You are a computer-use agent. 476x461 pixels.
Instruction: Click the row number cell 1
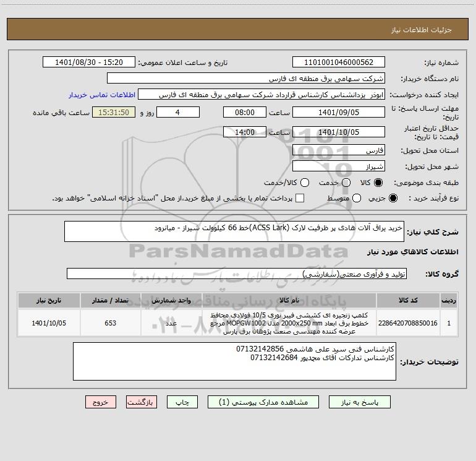[448, 323]
